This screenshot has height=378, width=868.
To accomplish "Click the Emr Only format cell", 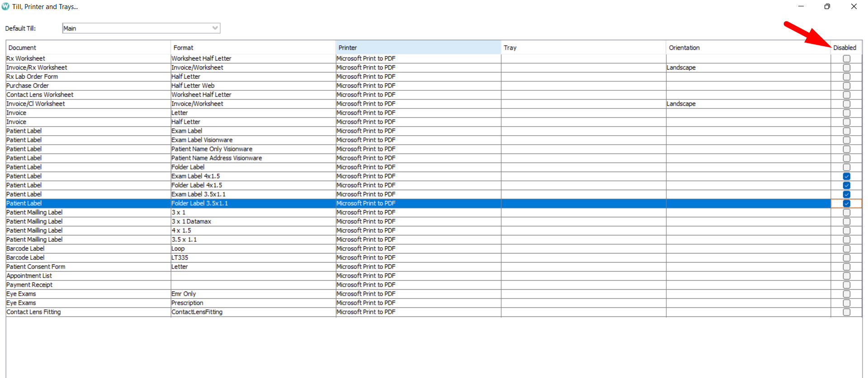I will (x=253, y=294).
